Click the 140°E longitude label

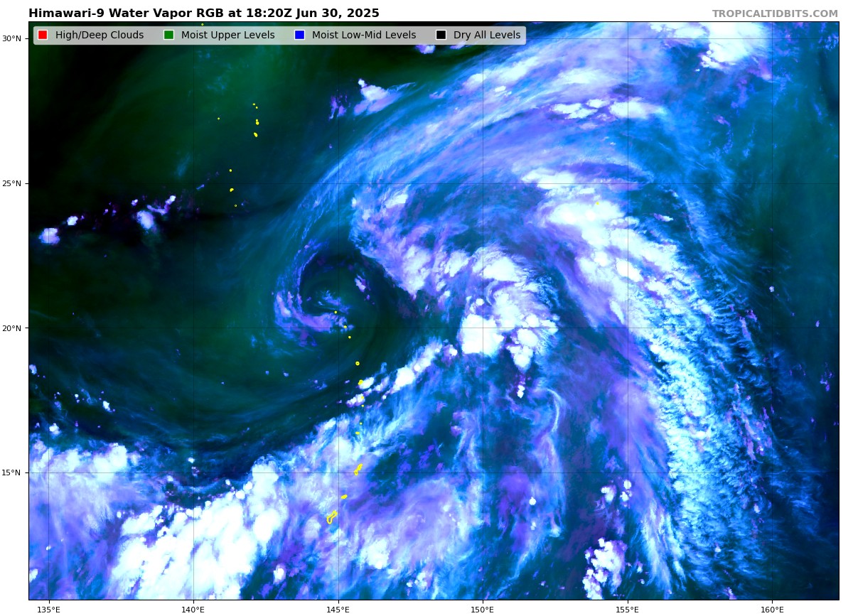pos(193,609)
